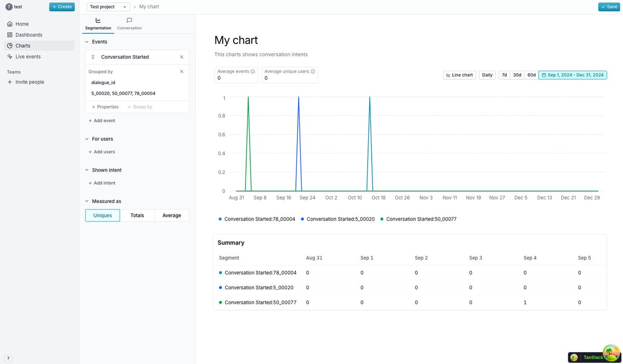This screenshot has width=623, height=364.
Task: Collapse the Events section
Action: [87, 42]
